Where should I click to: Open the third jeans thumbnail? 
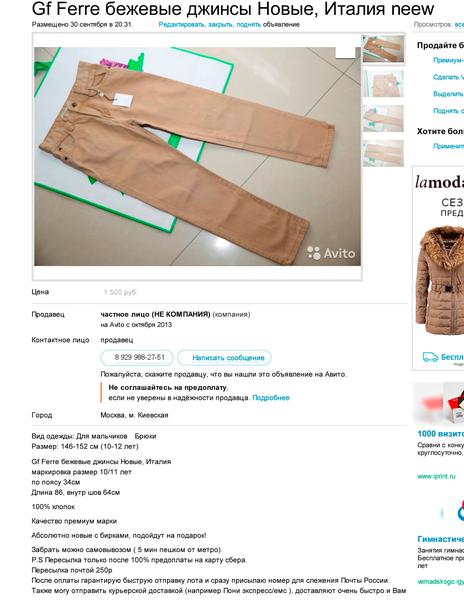tap(383, 118)
